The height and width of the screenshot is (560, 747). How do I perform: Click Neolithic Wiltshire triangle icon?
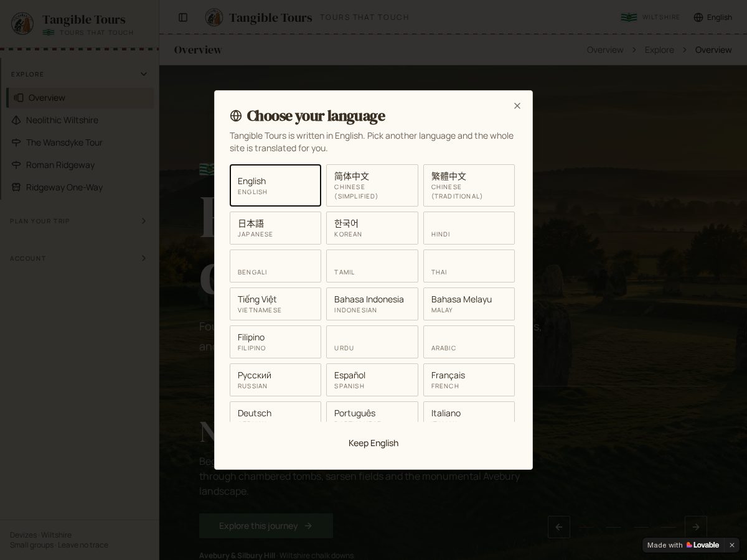(16, 120)
